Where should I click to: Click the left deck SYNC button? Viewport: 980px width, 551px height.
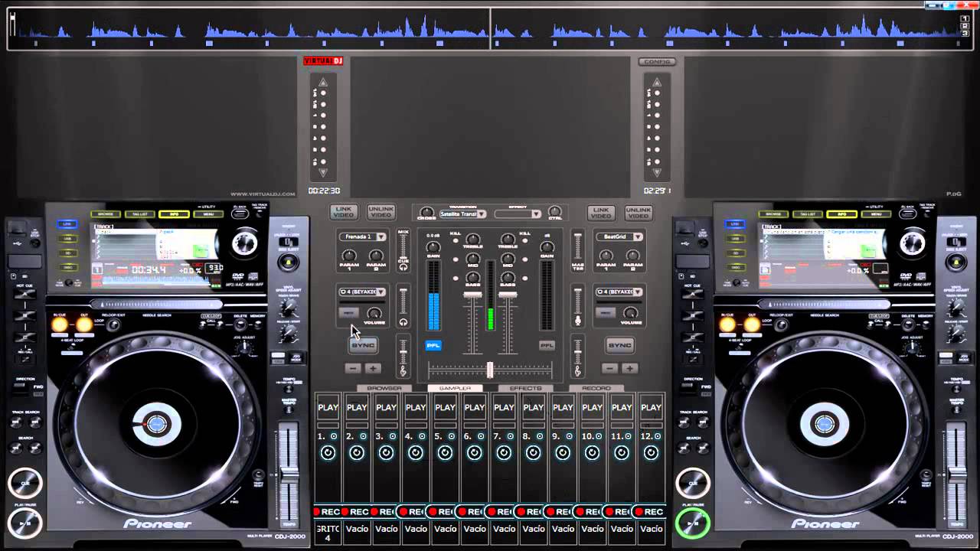pyautogui.click(x=363, y=345)
